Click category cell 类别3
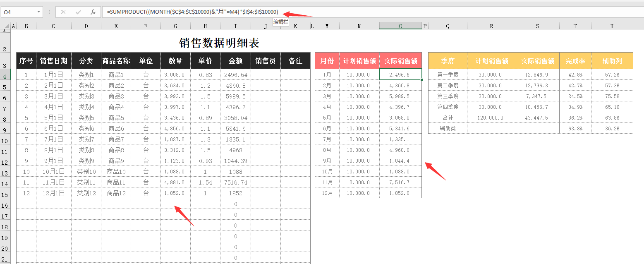This screenshot has height=264, width=644. click(x=86, y=96)
